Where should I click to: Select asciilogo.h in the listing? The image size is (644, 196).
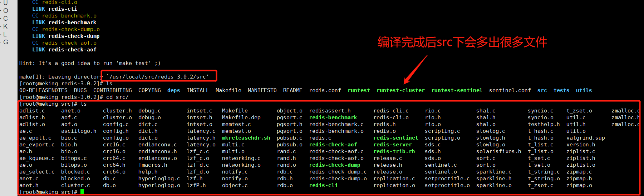[79, 131]
